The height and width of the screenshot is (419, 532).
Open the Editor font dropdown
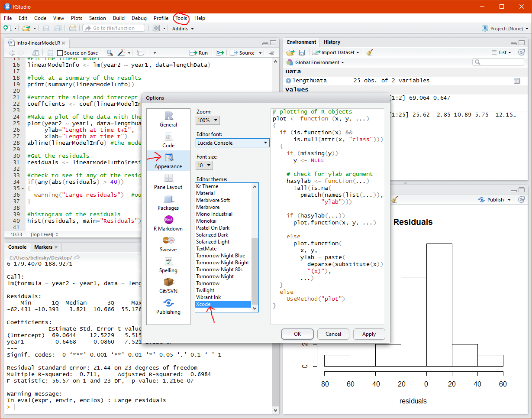click(232, 143)
